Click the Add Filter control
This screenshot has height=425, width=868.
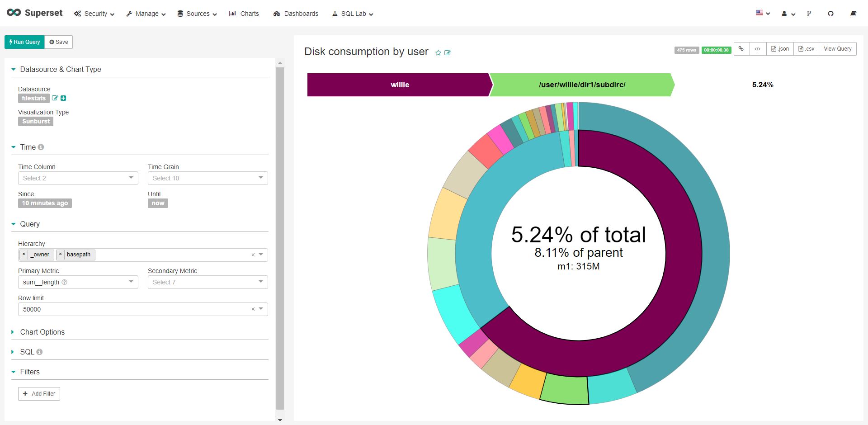(39, 393)
